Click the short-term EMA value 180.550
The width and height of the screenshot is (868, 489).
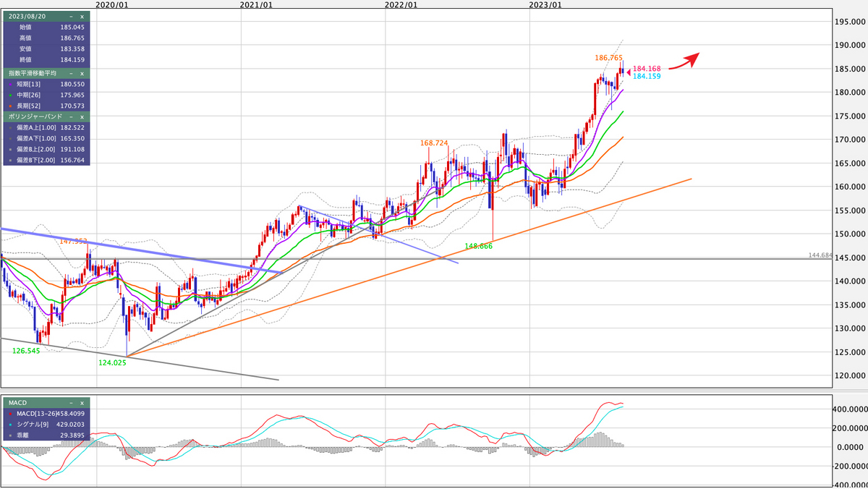[73, 84]
